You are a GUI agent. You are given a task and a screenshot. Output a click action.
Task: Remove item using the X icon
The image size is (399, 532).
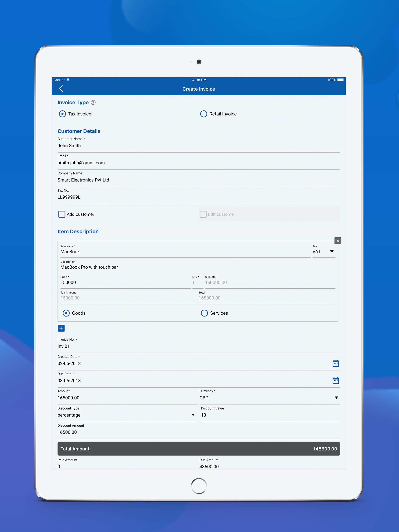pyautogui.click(x=338, y=240)
